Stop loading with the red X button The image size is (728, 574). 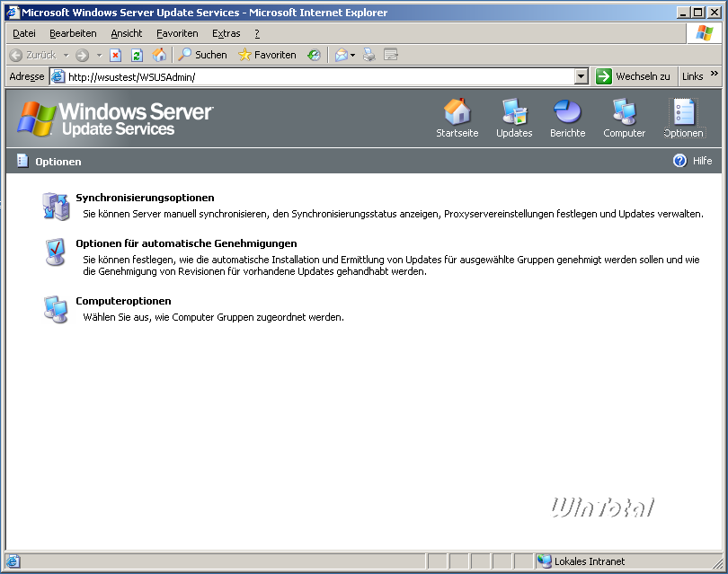(116, 55)
